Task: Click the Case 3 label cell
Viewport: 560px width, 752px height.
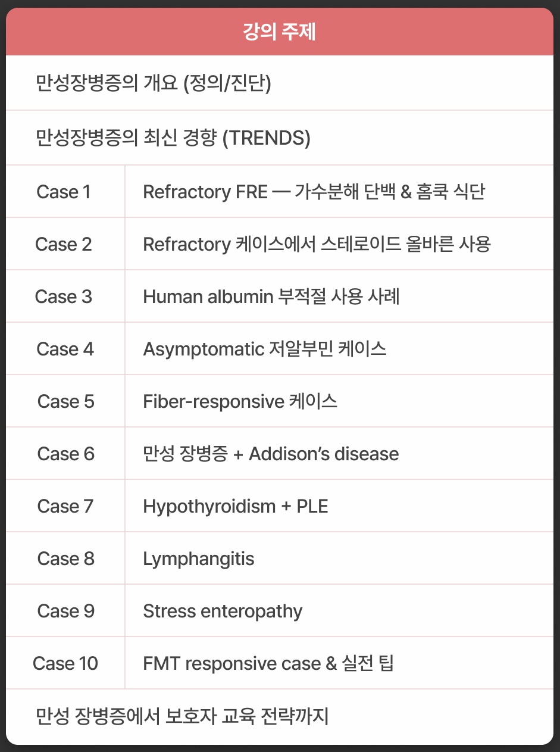Action: click(64, 297)
